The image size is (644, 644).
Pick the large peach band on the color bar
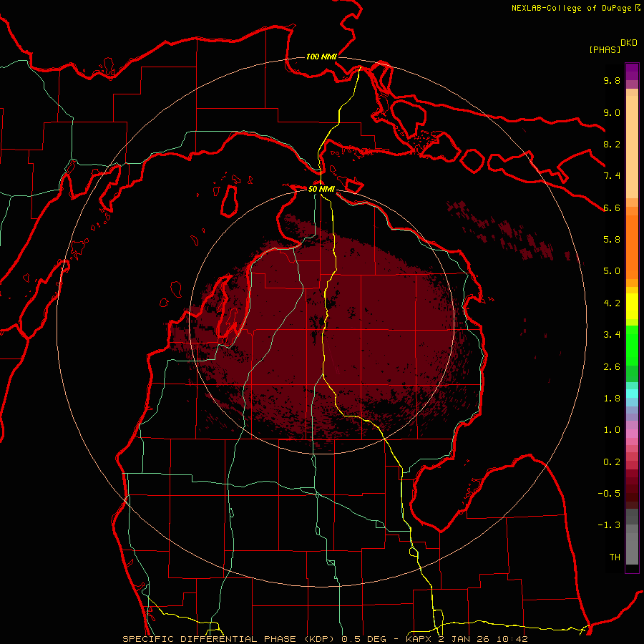click(632, 148)
